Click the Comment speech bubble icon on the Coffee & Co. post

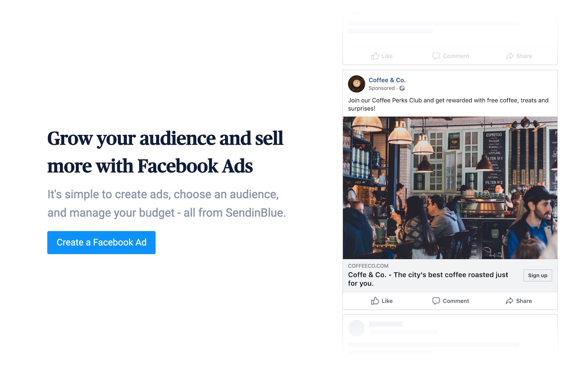click(436, 301)
